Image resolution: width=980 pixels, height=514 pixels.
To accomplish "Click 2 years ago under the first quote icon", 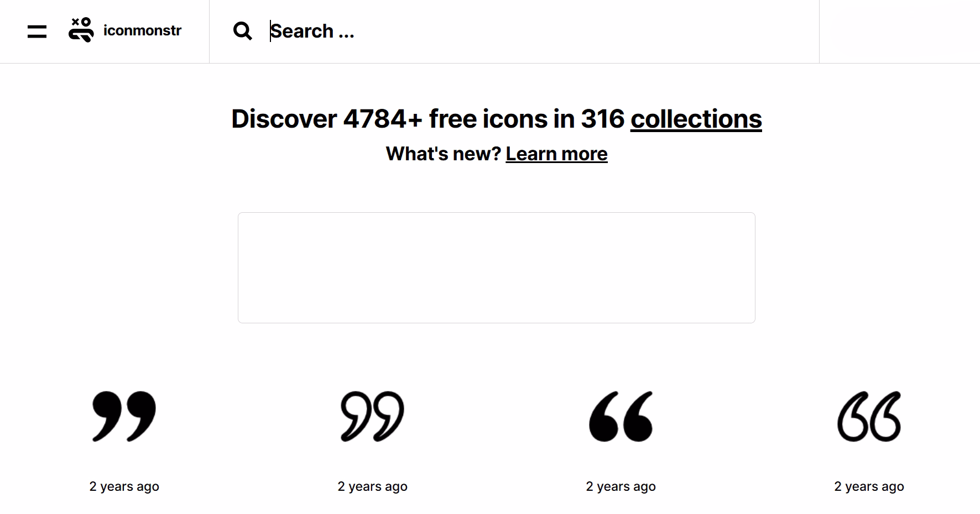I will click(x=124, y=486).
